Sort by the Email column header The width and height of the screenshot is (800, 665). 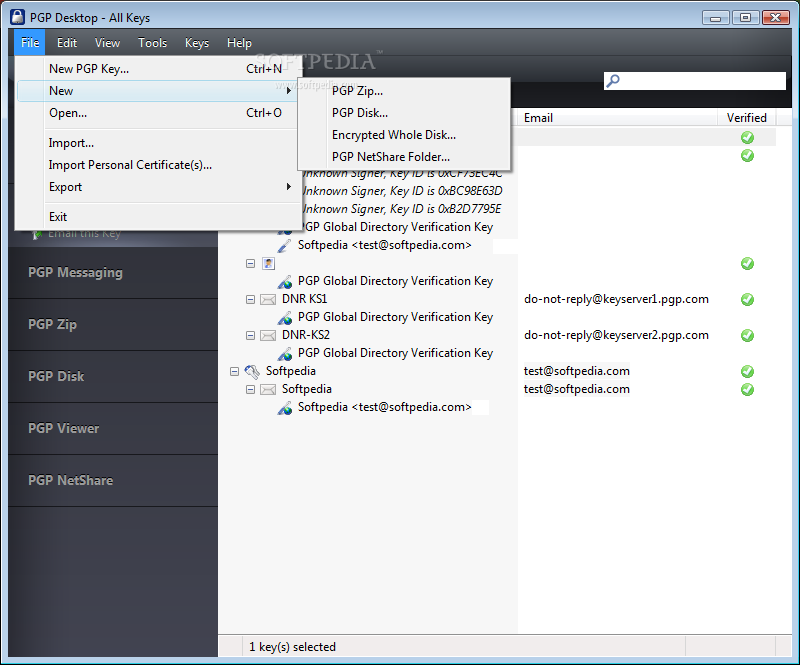click(x=616, y=118)
